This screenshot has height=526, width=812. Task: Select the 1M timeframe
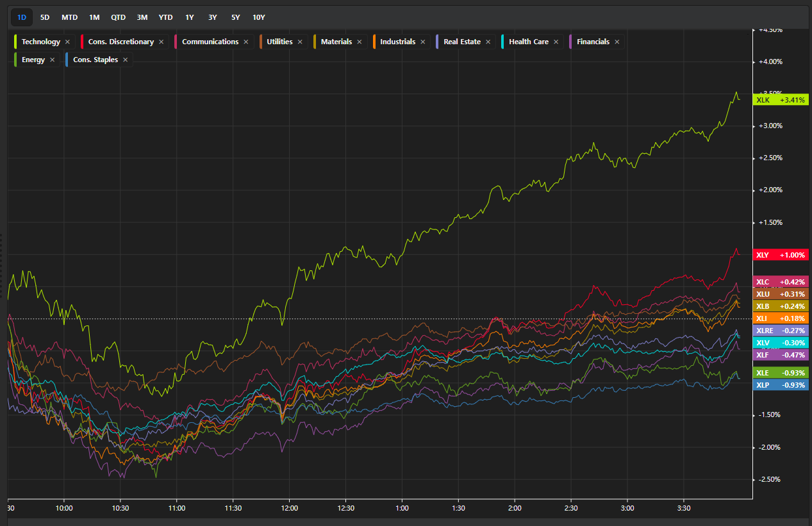(94, 17)
